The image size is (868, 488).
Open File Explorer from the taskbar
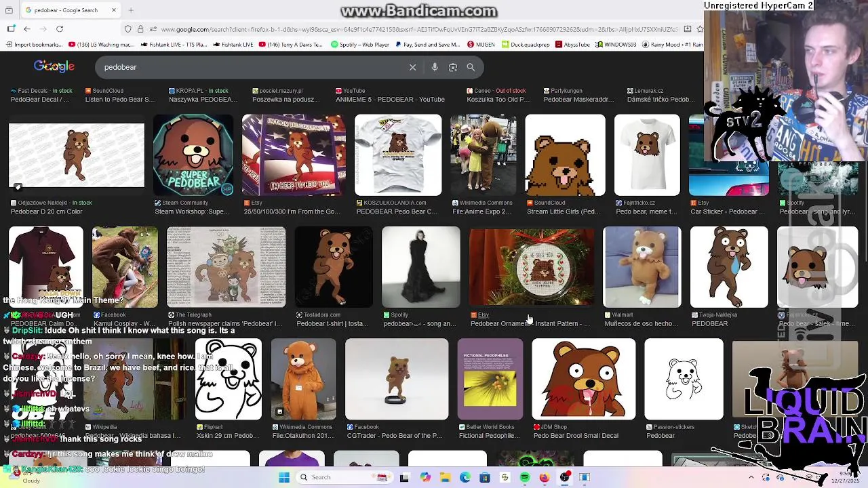tap(445, 477)
